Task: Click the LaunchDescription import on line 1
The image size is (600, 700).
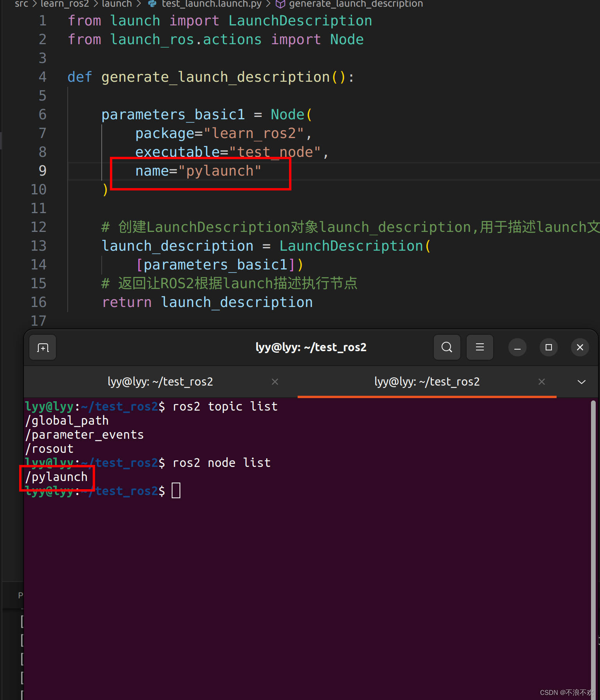Action: coord(300,21)
